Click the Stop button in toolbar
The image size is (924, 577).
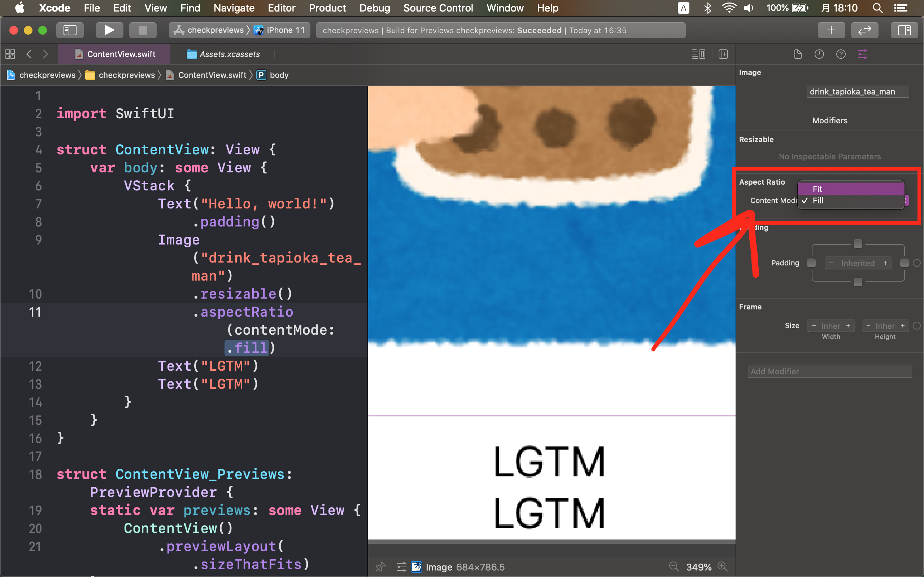(143, 30)
